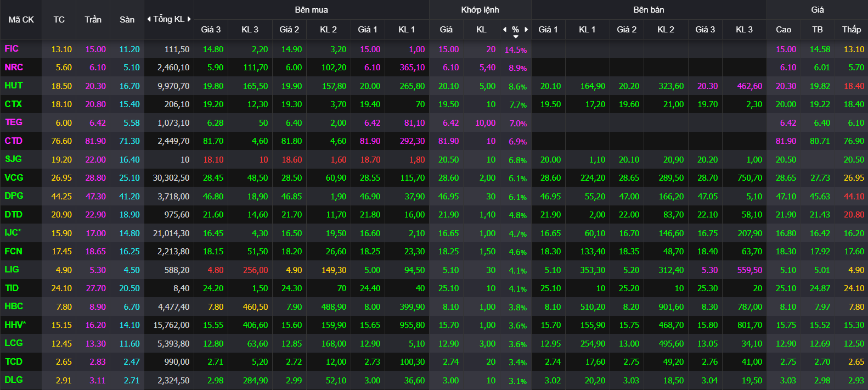Select the VCG stock symbol
This screenshot has height=390, width=868.
coord(14,177)
